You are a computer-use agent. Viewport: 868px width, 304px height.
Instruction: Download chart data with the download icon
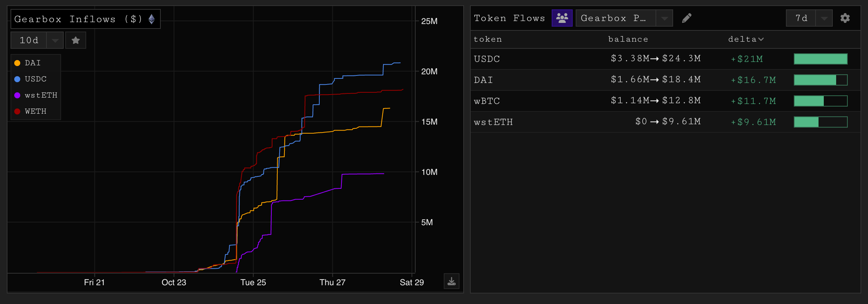click(x=452, y=281)
